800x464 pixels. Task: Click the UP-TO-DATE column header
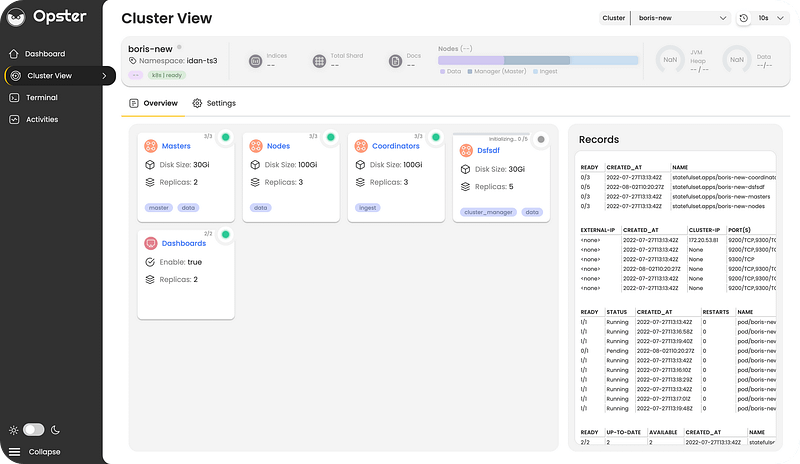pos(623,432)
